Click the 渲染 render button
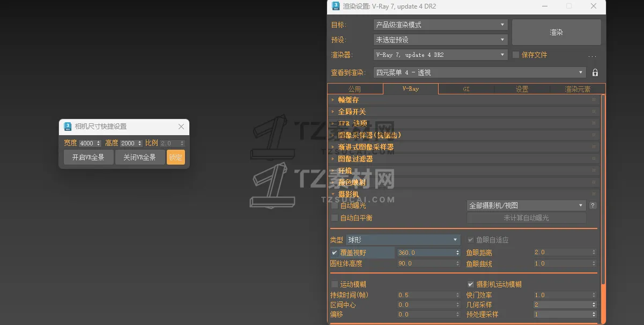This screenshot has height=325, width=644. point(557,32)
